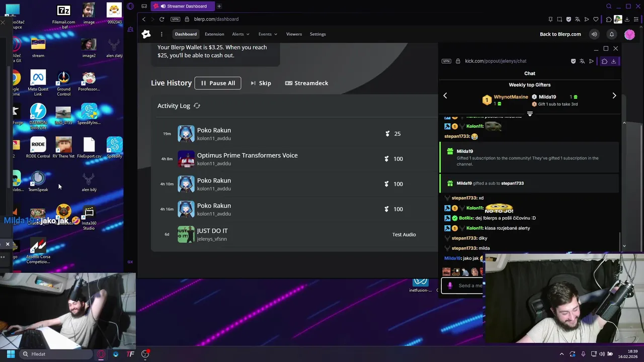Open the easy setup sliders icon

pos(636,19)
